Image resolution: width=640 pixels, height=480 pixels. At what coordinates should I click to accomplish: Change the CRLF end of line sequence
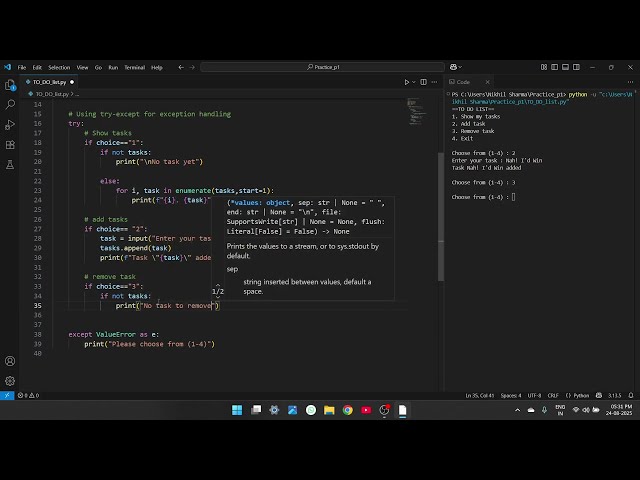(x=553, y=395)
